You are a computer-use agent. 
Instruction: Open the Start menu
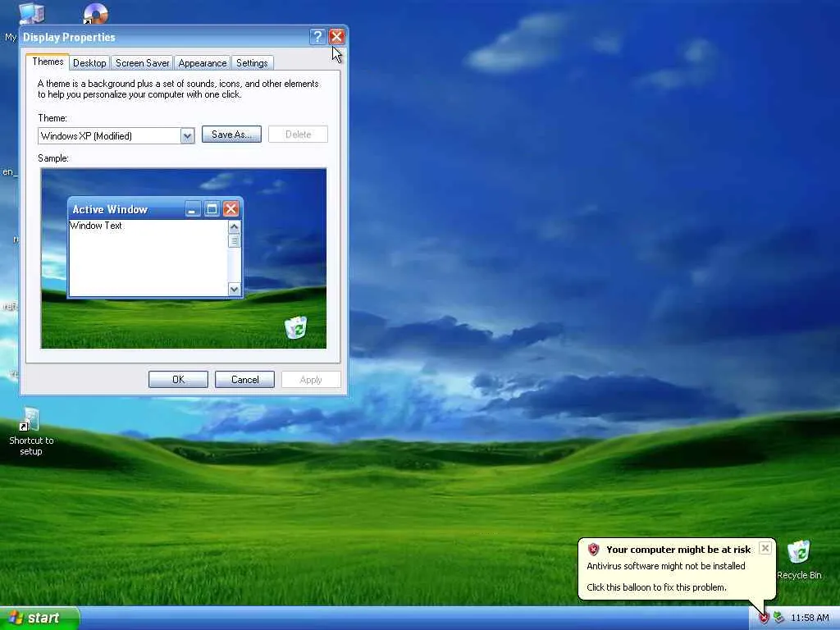click(x=39, y=618)
